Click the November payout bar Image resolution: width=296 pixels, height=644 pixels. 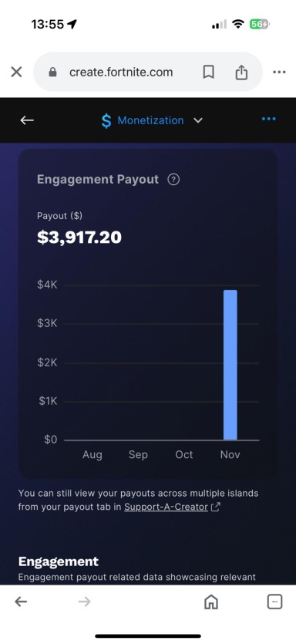click(230, 365)
